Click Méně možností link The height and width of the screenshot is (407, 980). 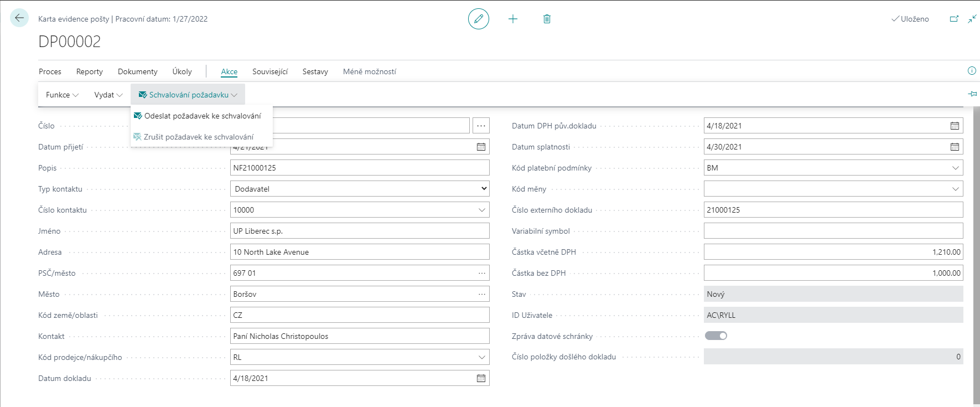(369, 71)
